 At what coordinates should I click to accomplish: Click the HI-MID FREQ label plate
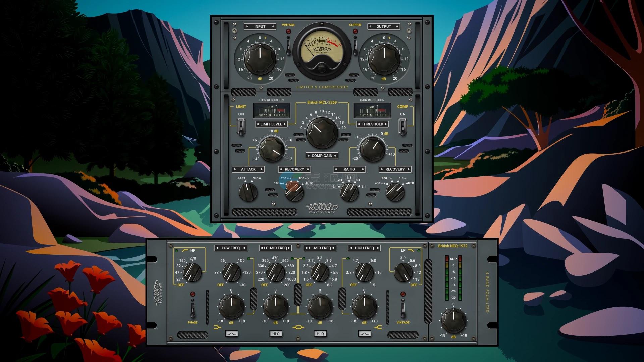pos(320,248)
